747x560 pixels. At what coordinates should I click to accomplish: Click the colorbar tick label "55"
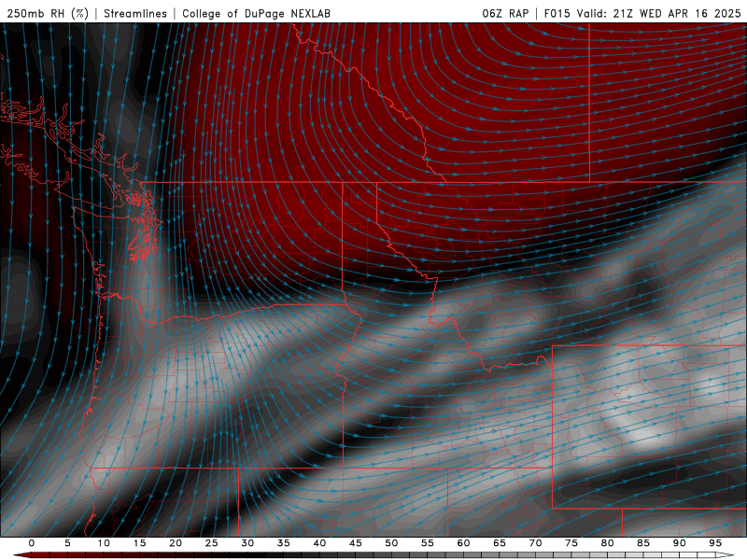pos(428,543)
